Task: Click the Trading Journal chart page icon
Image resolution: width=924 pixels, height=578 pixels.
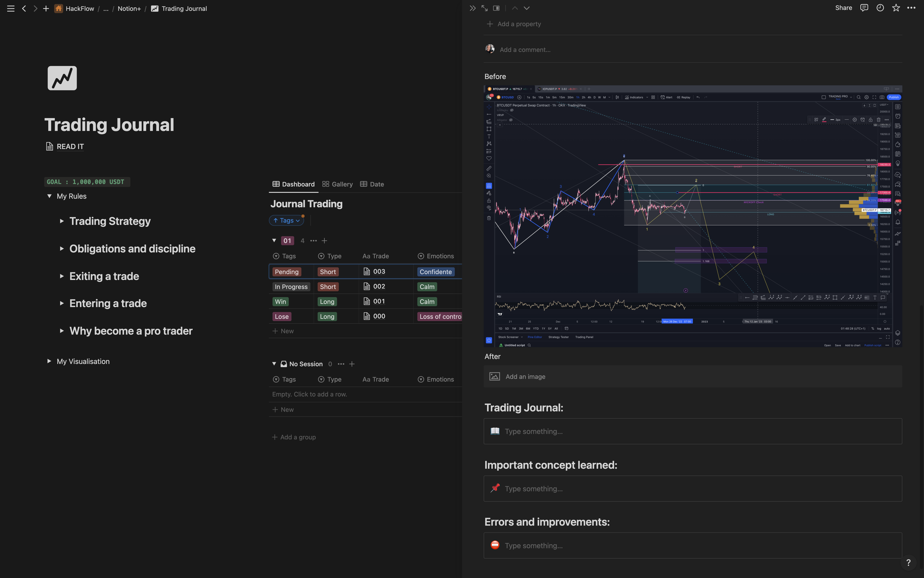Action: [x=62, y=78]
